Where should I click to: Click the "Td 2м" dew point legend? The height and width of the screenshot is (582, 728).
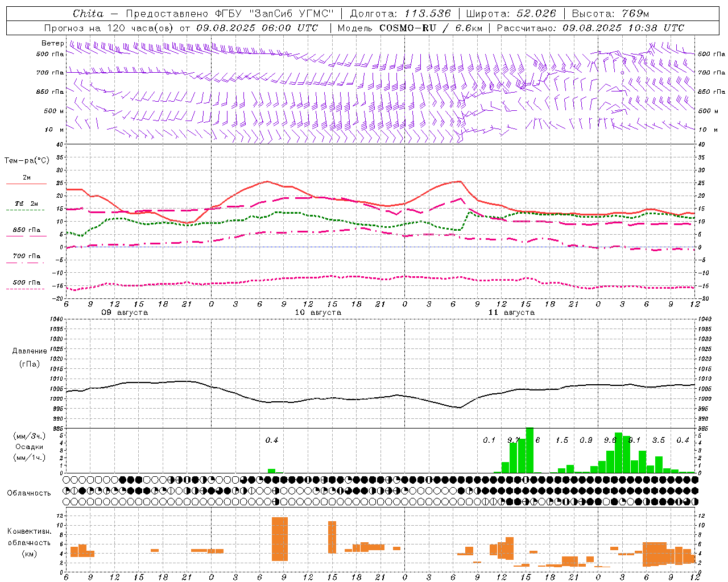26,206
